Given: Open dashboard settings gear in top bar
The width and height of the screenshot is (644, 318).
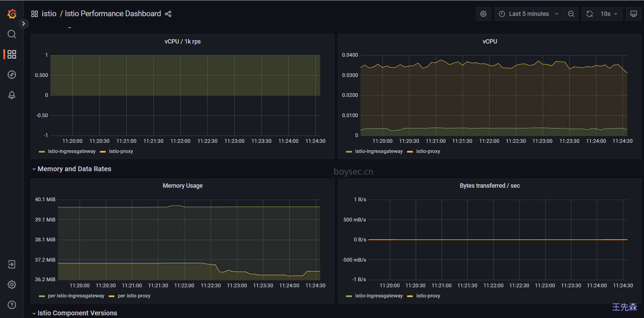Looking at the screenshot, I should tap(483, 14).
